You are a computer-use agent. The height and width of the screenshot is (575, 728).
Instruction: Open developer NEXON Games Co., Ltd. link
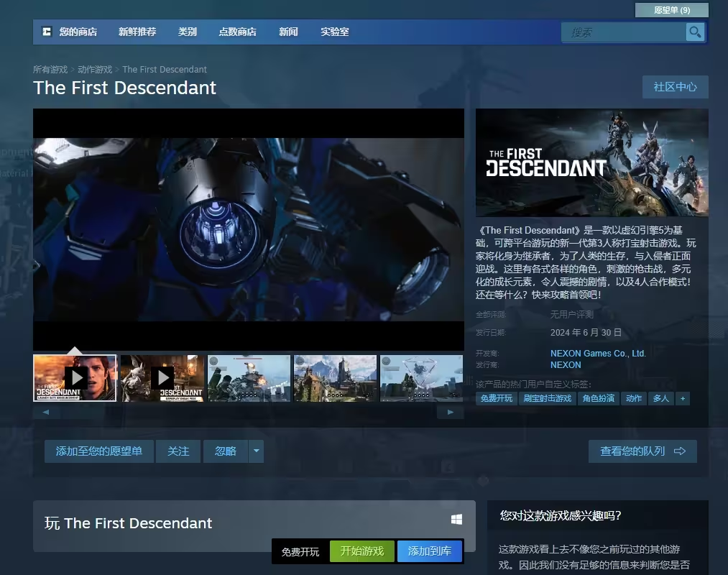[598, 354]
